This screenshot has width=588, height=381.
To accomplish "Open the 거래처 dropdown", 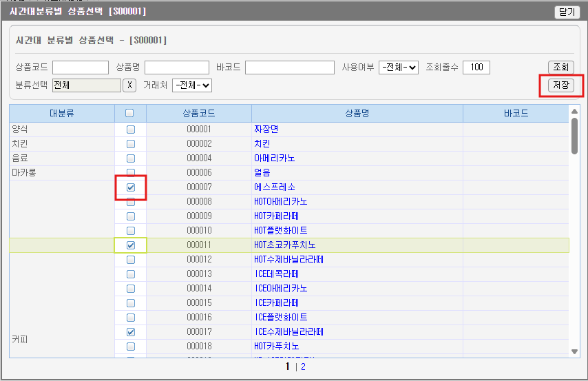I will click(192, 85).
